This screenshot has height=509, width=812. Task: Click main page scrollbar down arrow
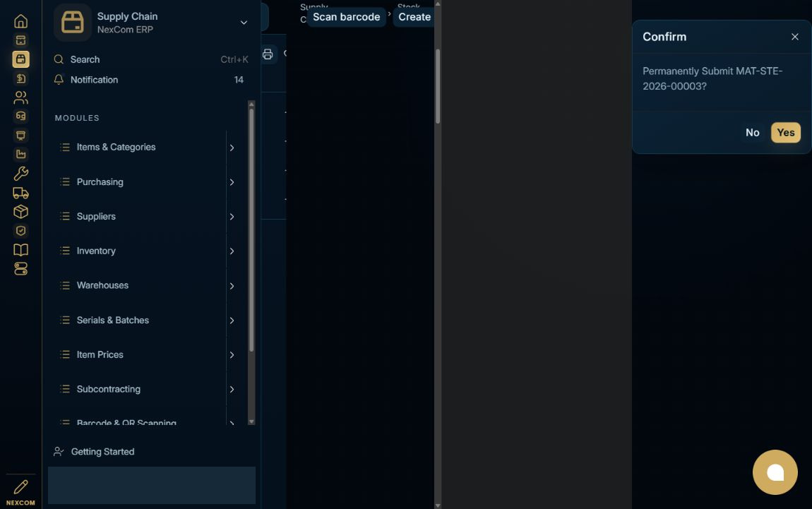coord(438,505)
